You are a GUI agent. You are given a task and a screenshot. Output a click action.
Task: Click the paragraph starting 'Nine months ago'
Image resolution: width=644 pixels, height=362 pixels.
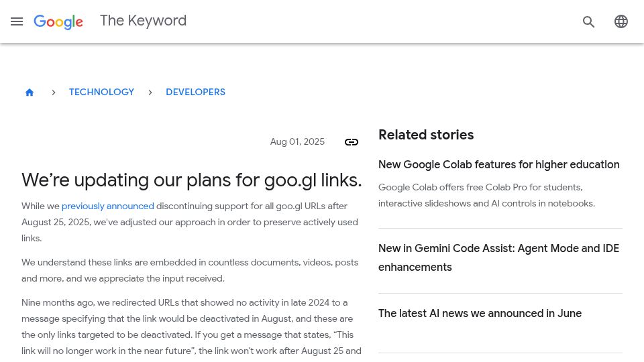coord(191,326)
